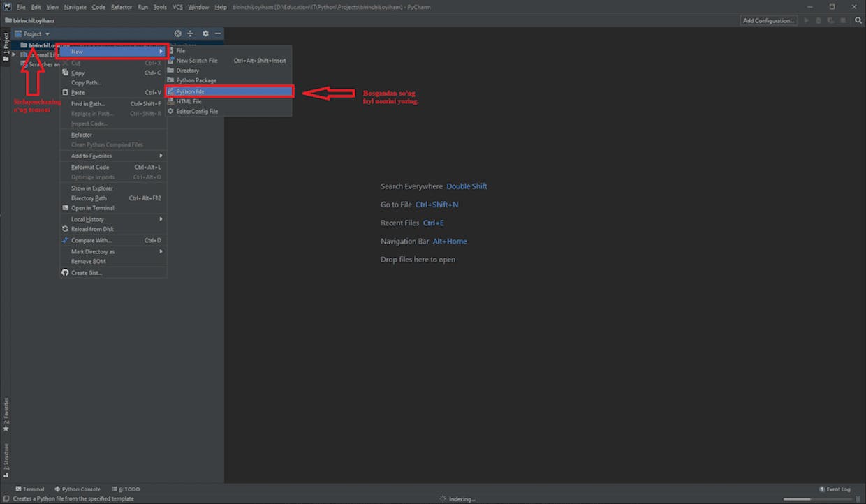Select New in the context menu
The height and width of the screenshot is (504, 866).
[112, 52]
